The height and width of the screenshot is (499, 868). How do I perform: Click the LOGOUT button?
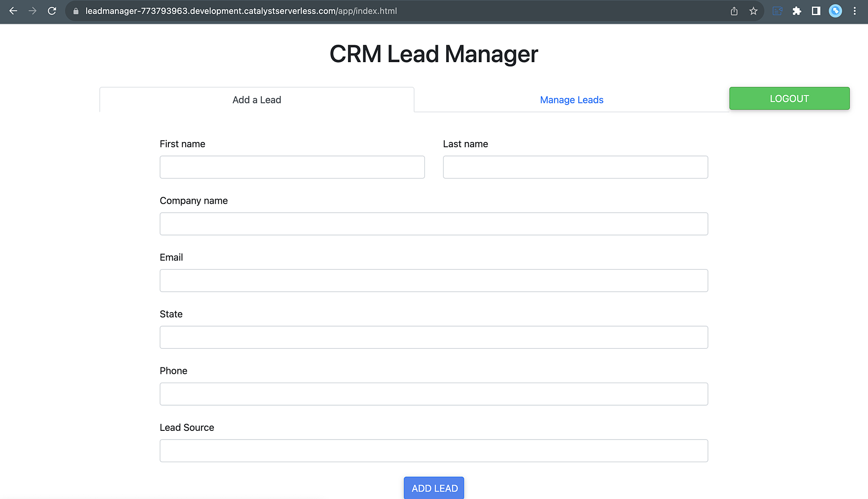pyautogui.click(x=789, y=99)
